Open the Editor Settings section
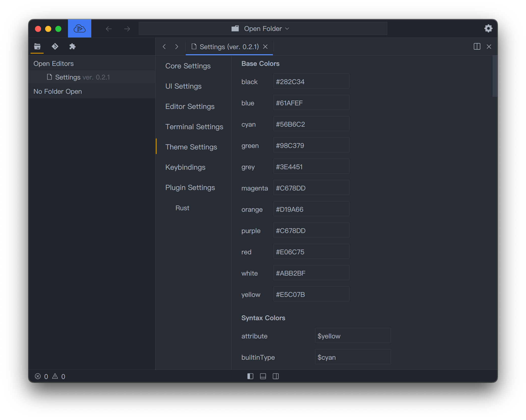 click(x=190, y=106)
